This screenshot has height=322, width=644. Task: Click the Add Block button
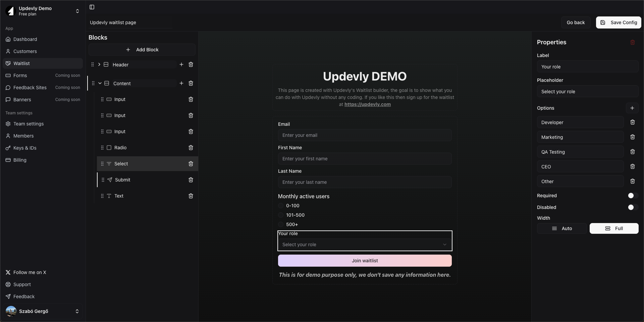coord(142,50)
